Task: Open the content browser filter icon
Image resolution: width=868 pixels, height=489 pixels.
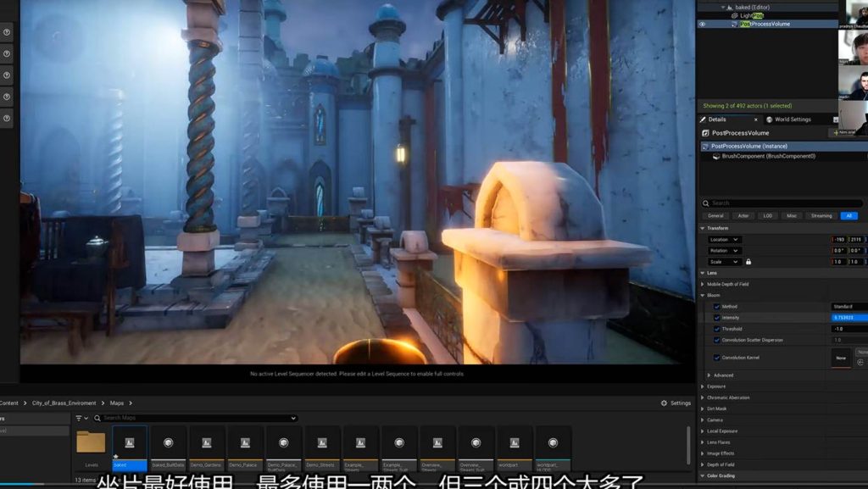Action: pos(81,418)
